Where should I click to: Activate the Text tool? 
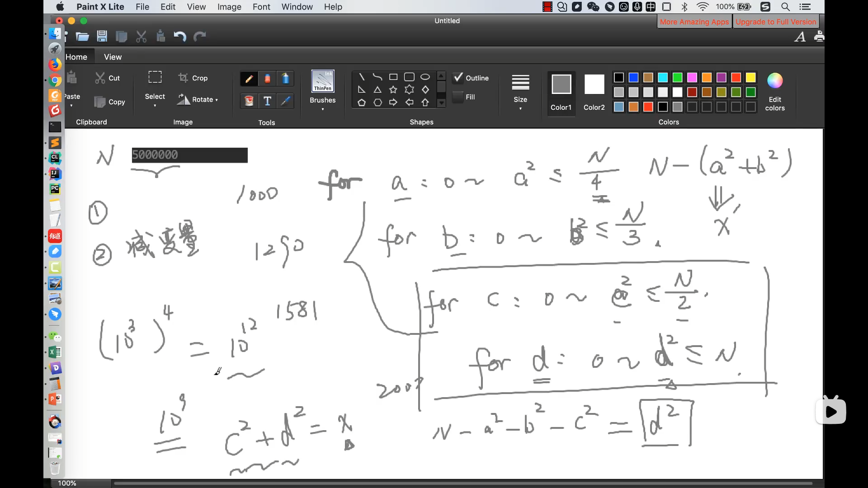(x=267, y=101)
